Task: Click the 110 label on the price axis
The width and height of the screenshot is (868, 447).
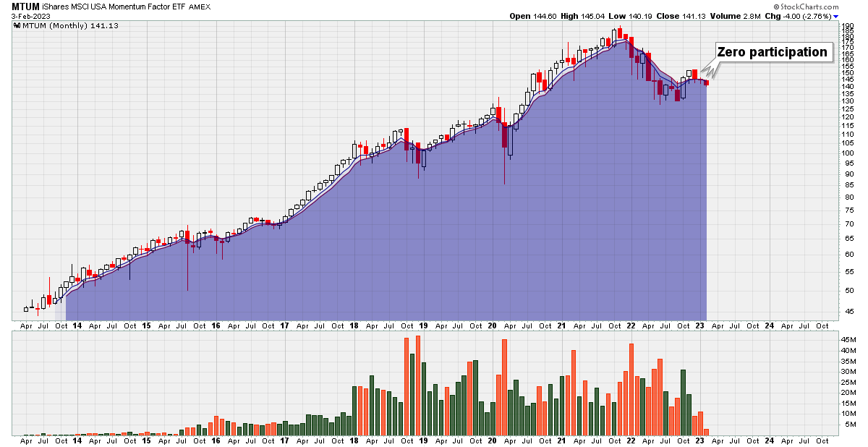Action: (x=848, y=135)
